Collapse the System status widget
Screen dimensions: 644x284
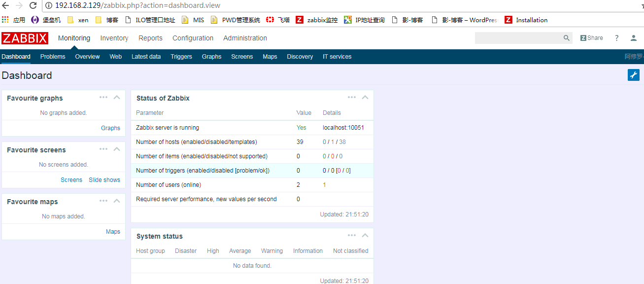(x=365, y=235)
